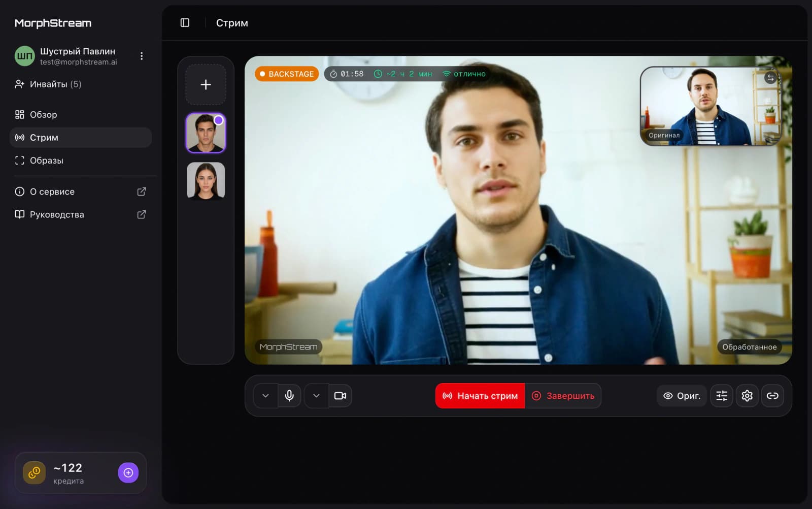
Task: Click the ШП user avatar
Action: pyautogui.click(x=24, y=56)
